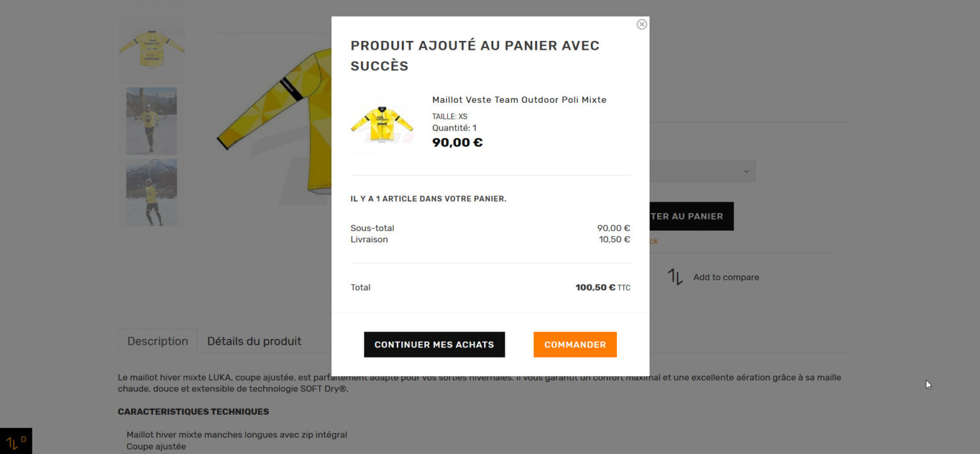Screen dimensions: 980x454
Task: Click the Ajouter au panier button
Action: pos(692,216)
